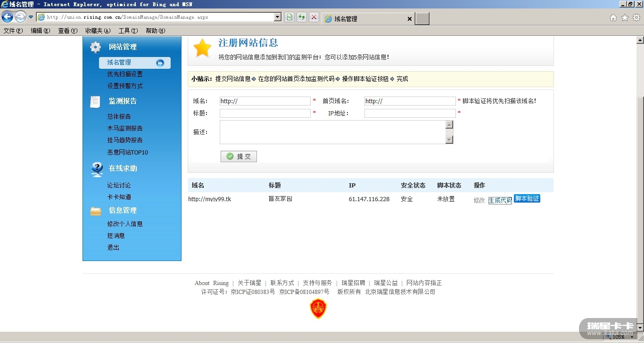Open 设置预警方式 in the sidebar

click(x=125, y=86)
